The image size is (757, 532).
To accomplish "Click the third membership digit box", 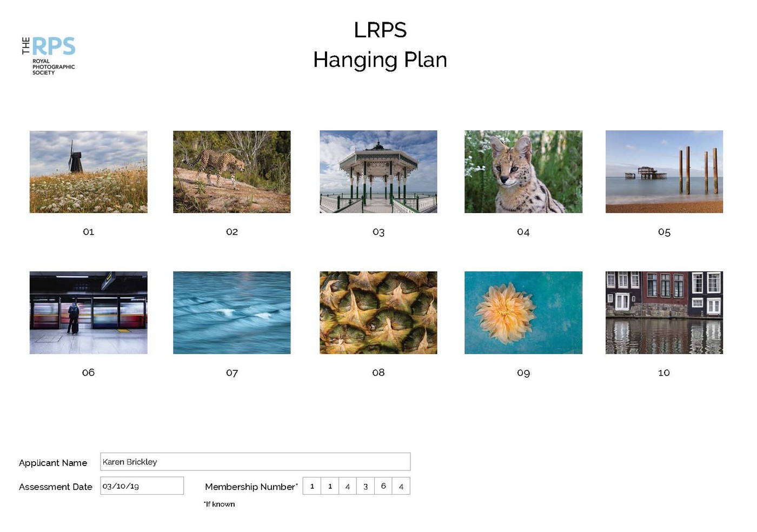I will (x=348, y=486).
